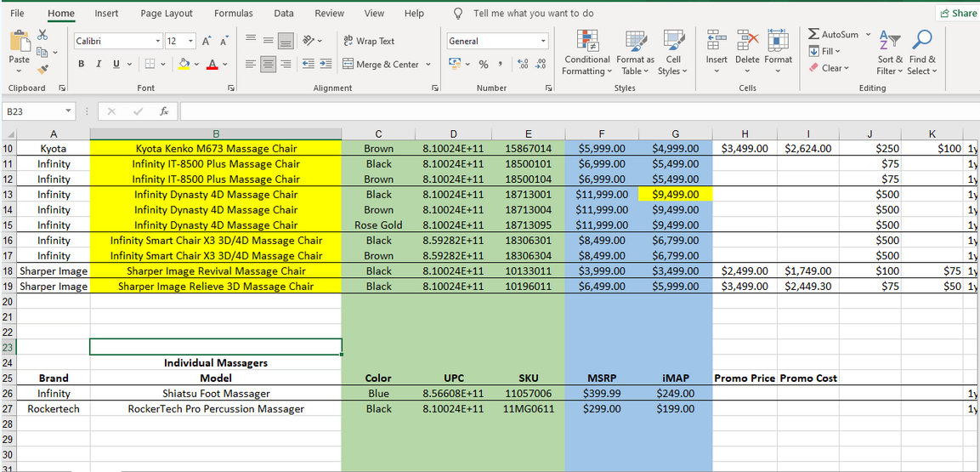Click Increase Decimal icon

click(x=524, y=64)
